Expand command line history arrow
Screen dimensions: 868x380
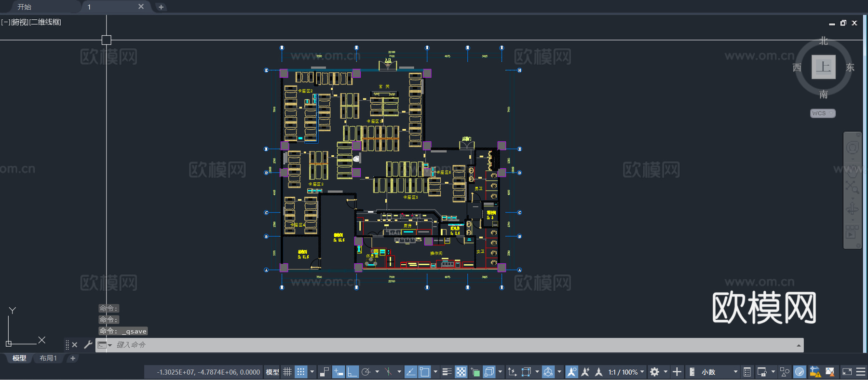click(799, 345)
